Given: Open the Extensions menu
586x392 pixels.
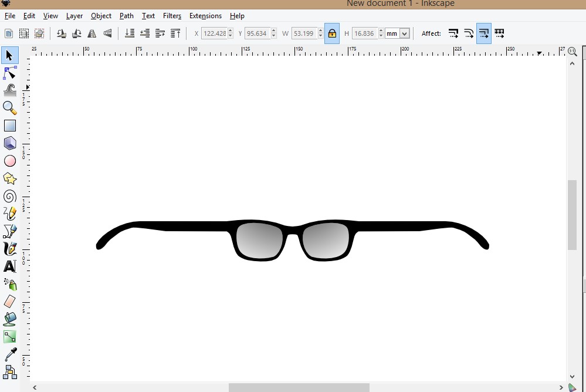Looking at the screenshot, I should click(205, 16).
